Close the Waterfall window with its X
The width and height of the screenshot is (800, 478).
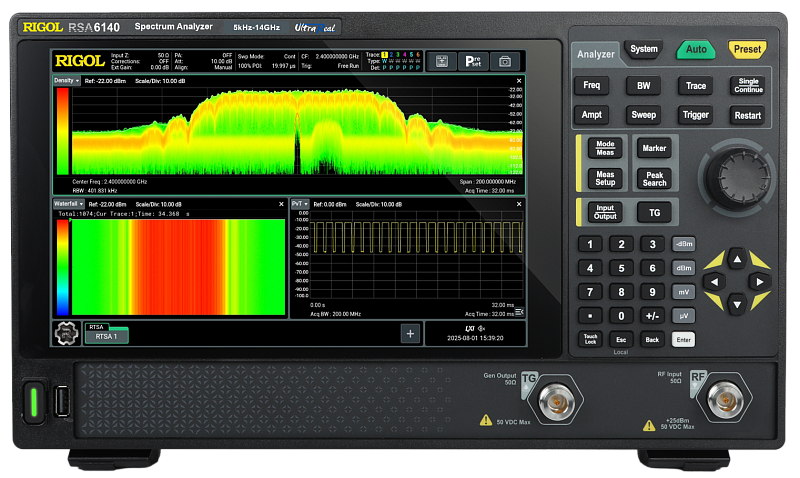click(281, 204)
